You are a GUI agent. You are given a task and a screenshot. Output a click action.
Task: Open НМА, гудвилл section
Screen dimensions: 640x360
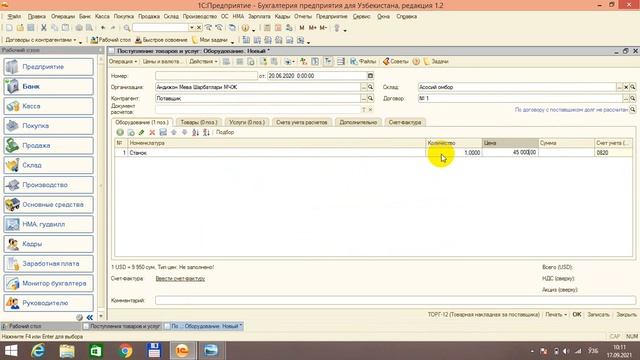(x=49, y=224)
